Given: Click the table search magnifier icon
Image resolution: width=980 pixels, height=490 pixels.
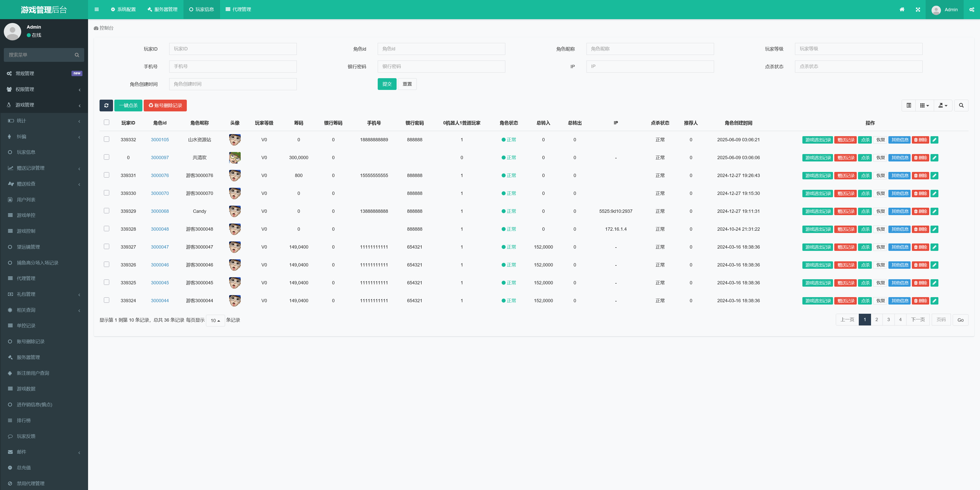Looking at the screenshot, I should pyautogui.click(x=961, y=106).
